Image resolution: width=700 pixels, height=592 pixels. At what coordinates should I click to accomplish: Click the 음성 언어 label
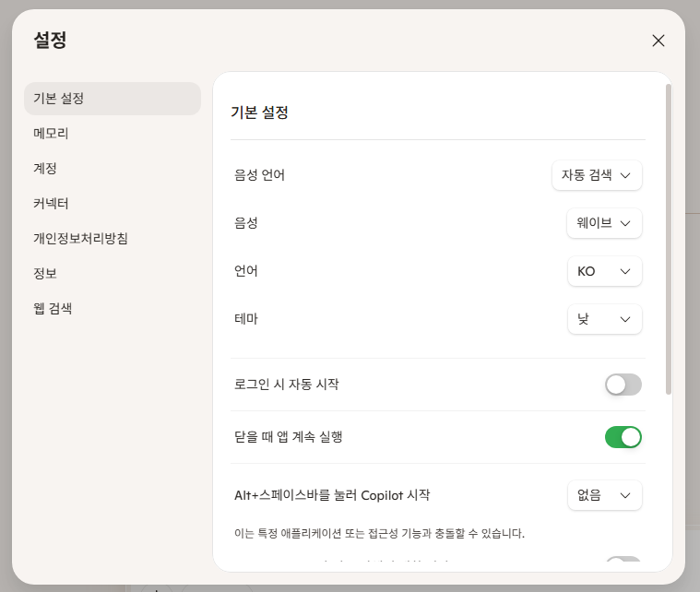pos(259,175)
